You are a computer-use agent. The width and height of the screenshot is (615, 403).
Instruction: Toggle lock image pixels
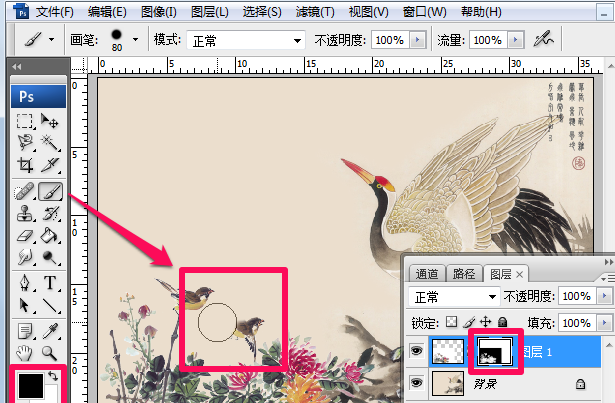click(x=469, y=322)
